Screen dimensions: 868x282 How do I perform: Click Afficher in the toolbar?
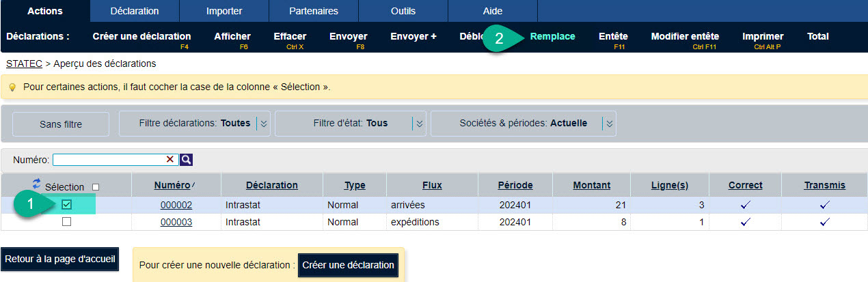click(232, 37)
